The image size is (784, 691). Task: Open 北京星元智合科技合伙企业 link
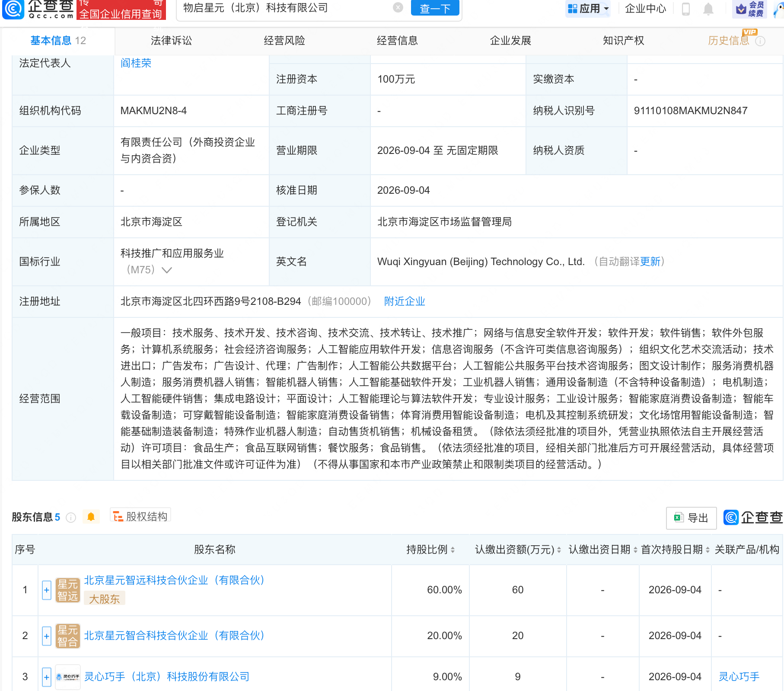174,636
